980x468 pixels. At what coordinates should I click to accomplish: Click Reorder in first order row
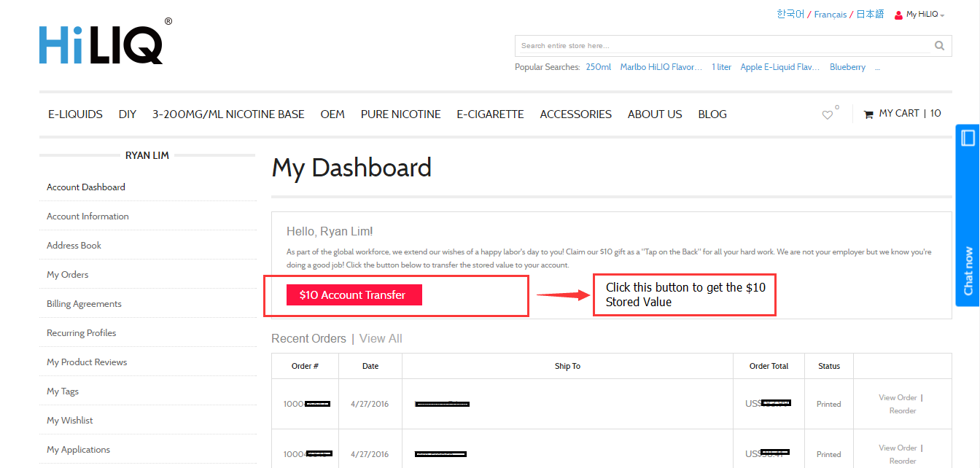903,411
